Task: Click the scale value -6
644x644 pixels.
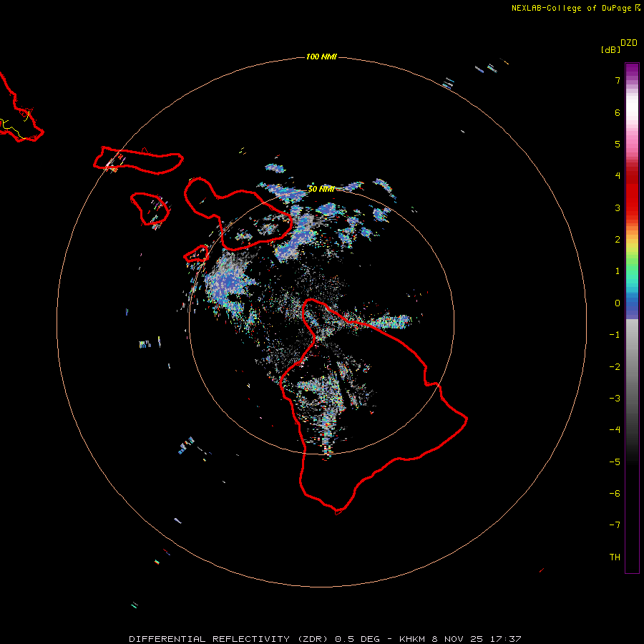Action: click(615, 494)
